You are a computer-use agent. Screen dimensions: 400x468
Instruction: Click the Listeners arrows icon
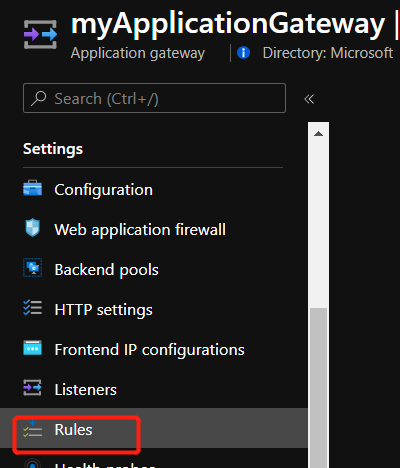coord(32,388)
